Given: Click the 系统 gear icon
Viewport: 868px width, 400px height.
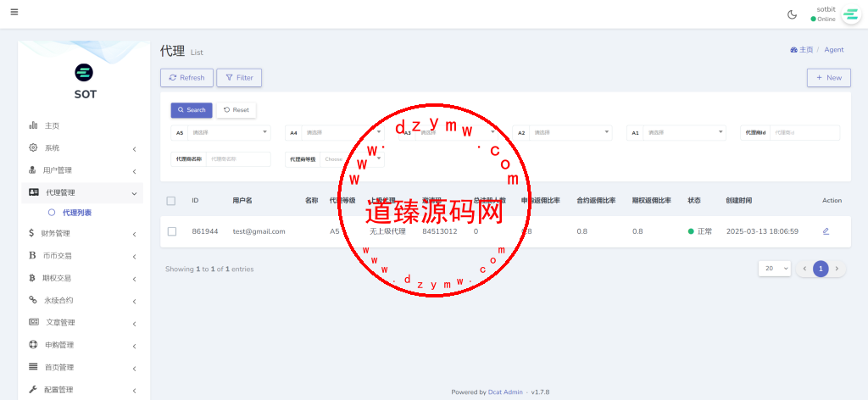Looking at the screenshot, I should [33, 147].
